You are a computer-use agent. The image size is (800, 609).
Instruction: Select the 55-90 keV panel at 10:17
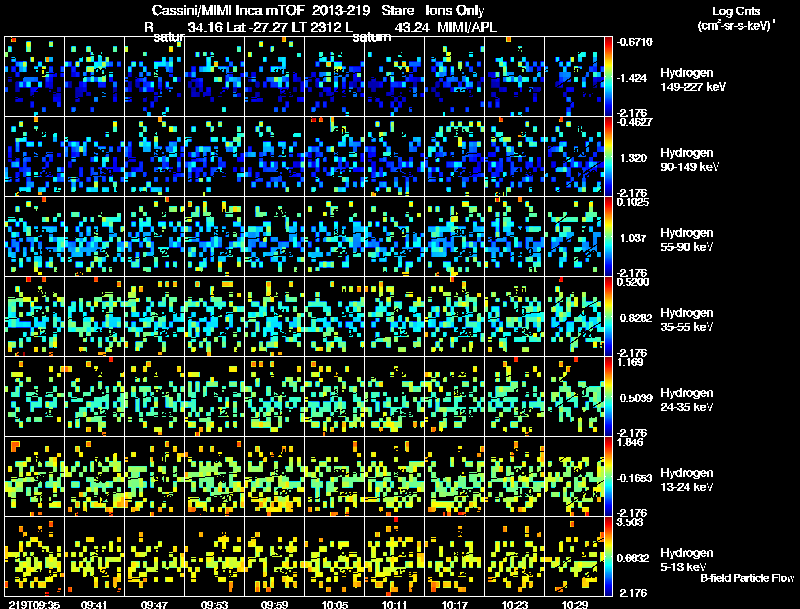click(455, 237)
